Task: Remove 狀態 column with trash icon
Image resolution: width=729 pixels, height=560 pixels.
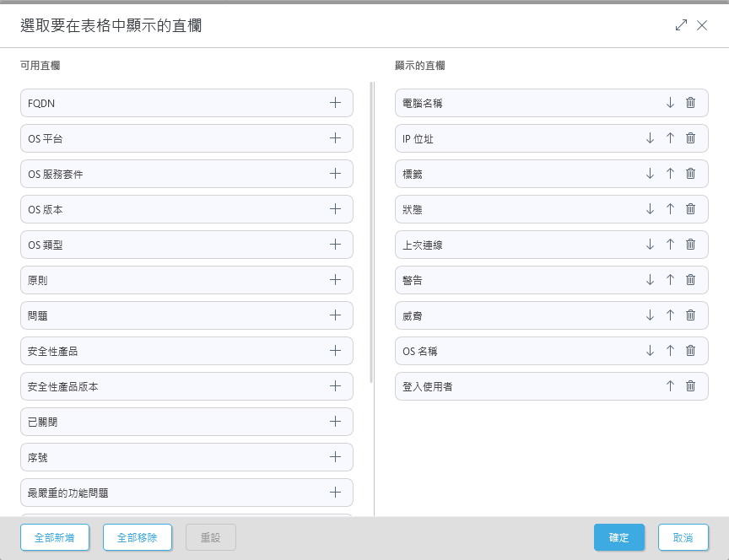Action: 690,209
